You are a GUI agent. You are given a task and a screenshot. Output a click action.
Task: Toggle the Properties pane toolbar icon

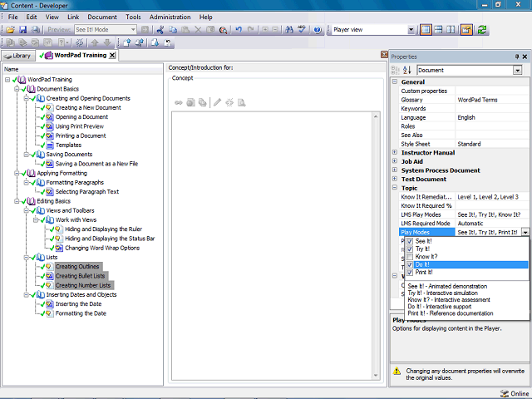pyautogui.click(x=466, y=30)
